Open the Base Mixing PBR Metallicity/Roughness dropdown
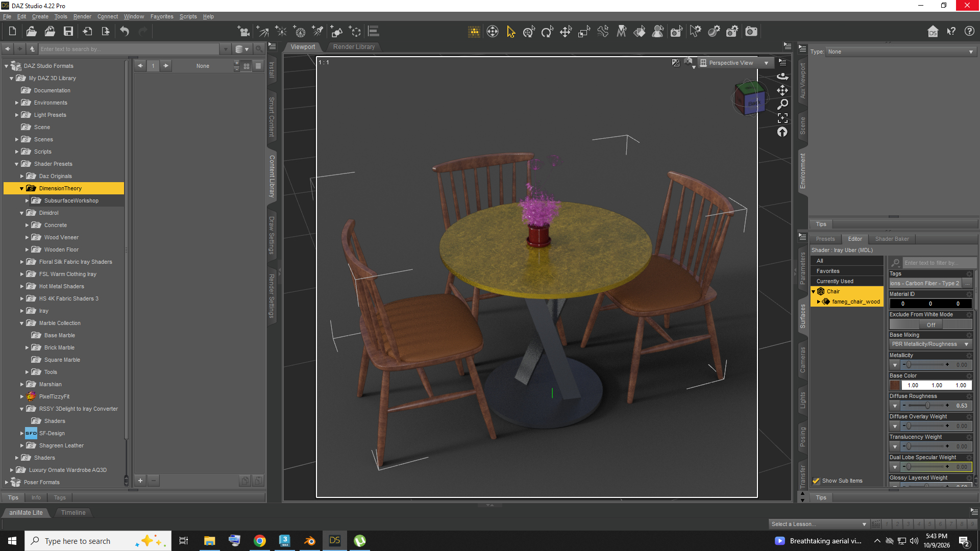Image resolution: width=980 pixels, height=551 pixels. 930,344
